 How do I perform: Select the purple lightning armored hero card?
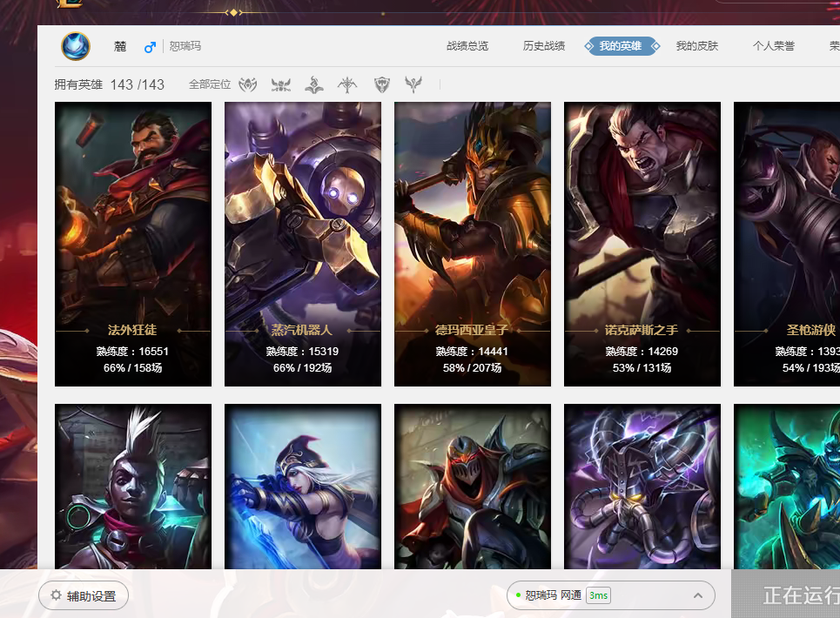tap(642, 487)
